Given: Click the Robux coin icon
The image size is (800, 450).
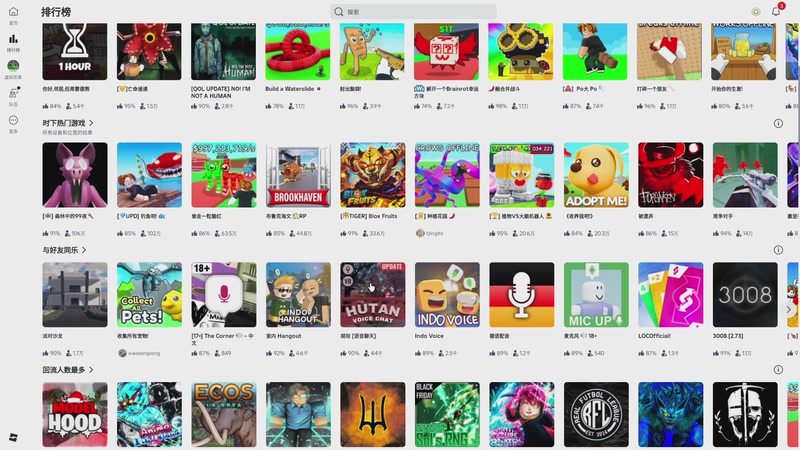Looking at the screenshot, I should click(x=756, y=12).
